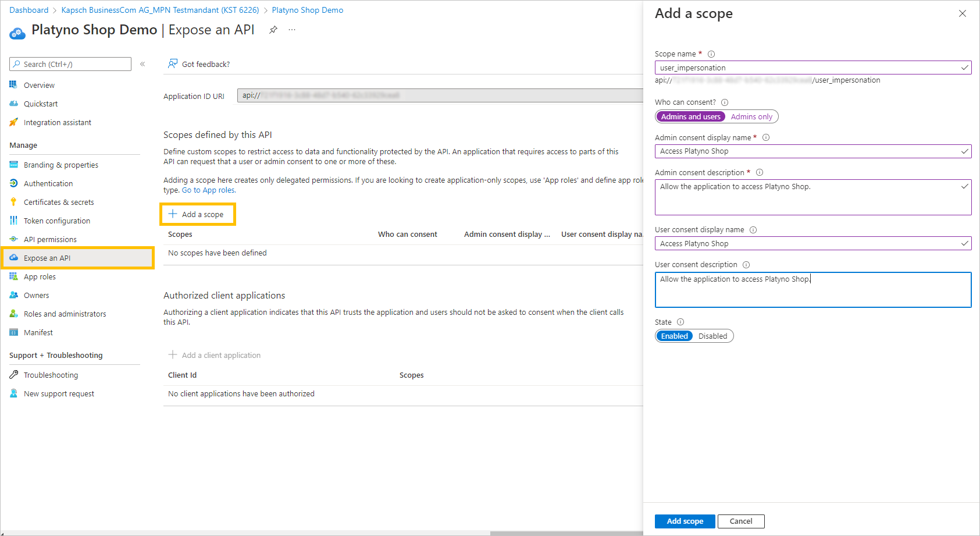This screenshot has width=980, height=536.
Task: Select Admins only consent option
Action: tap(751, 117)
